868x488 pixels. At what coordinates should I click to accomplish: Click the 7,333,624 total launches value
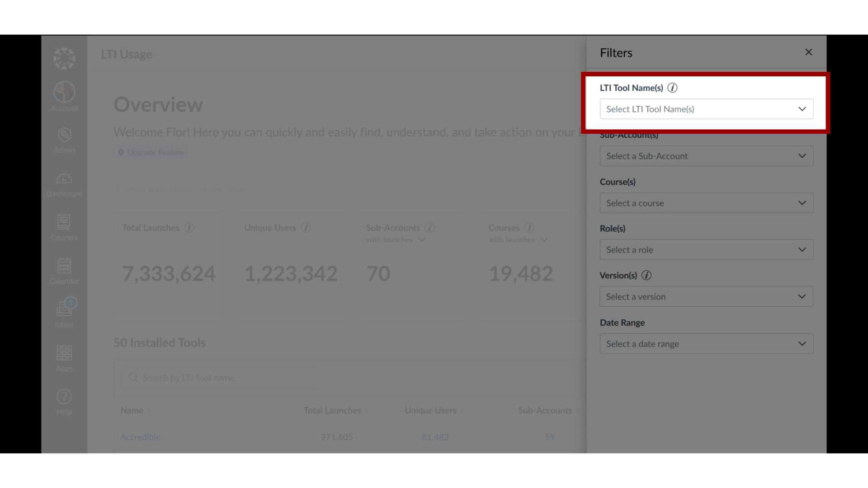pos(169,273)
